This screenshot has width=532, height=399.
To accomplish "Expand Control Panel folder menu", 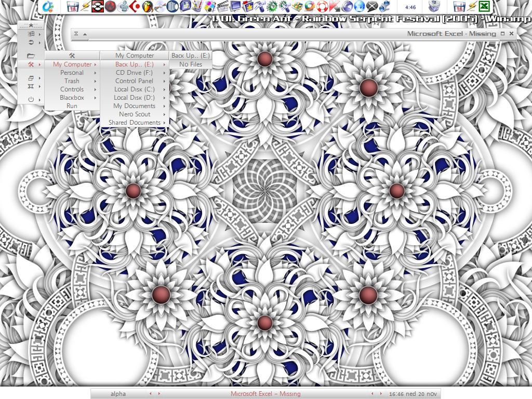I will click(x=135, y=81).
